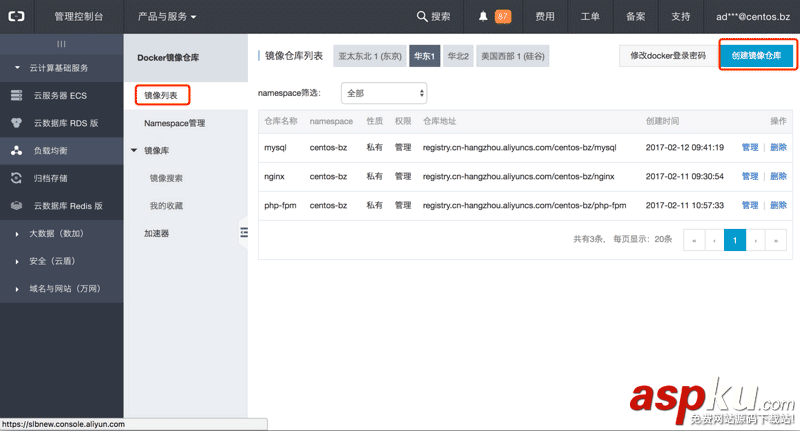
Task: Select the 美国西部 1 (硅谷) region tab
Action: tap(513, 56)
